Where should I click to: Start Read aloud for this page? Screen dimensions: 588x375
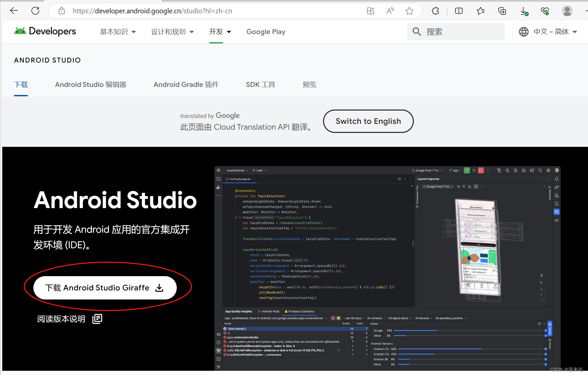(390, 11)
